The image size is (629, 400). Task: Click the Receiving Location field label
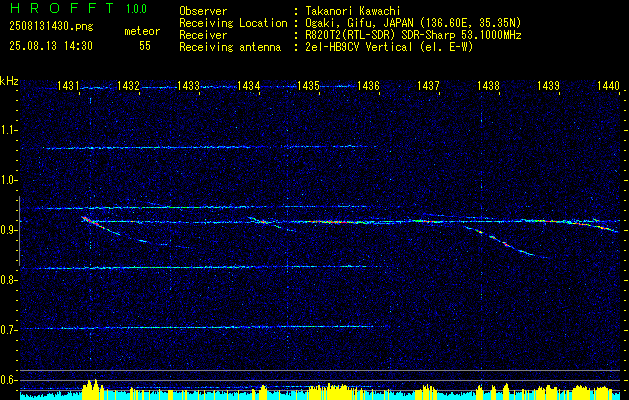233,23
